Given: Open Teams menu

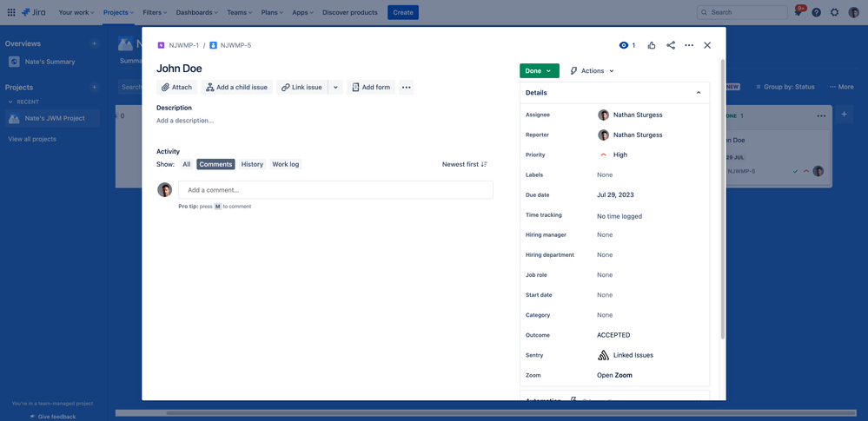Looking at the screenshot, I should [x=240, y=12].
